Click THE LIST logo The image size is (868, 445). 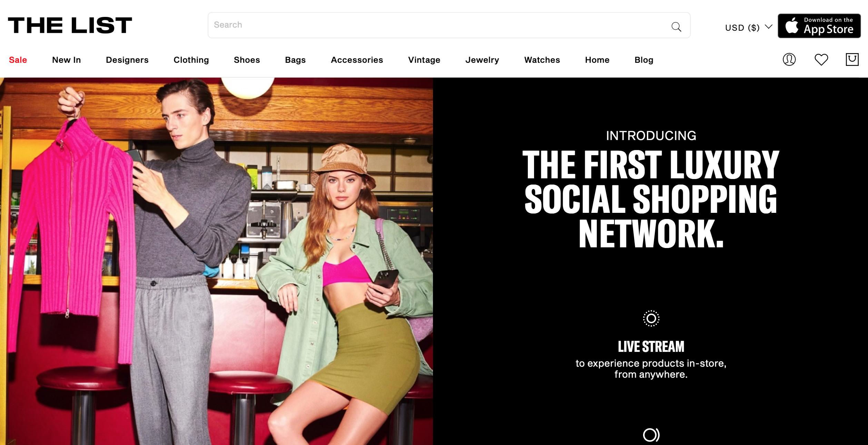coord(70,25)
